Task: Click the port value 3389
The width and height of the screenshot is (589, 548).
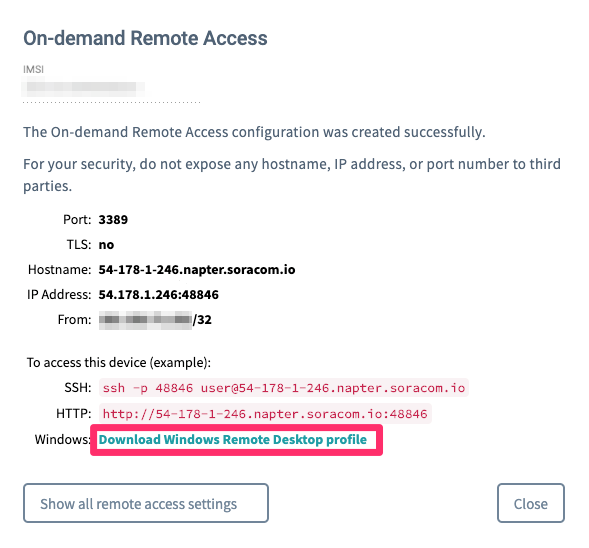Action: click(113, 220)
